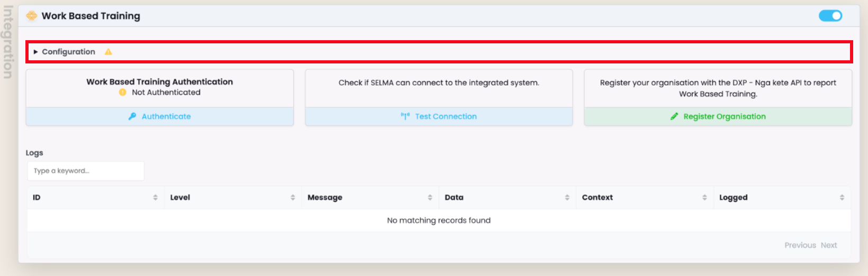
Task: Click the key icon beside Authenticate
Action: point(132,116)
